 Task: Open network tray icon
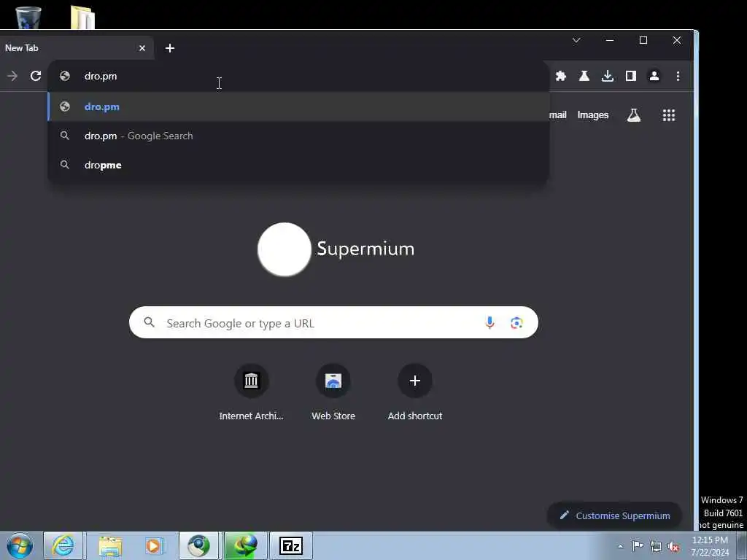(x=656, y=546)
